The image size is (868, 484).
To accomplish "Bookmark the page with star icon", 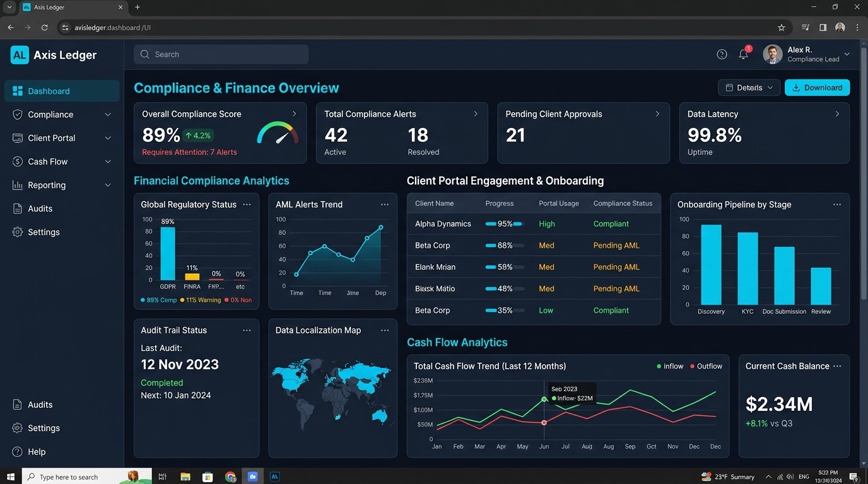I will (x=782, y=28).
